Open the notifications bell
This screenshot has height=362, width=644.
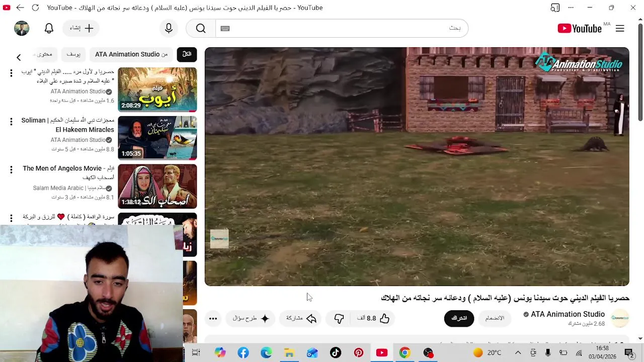(49, 29)
